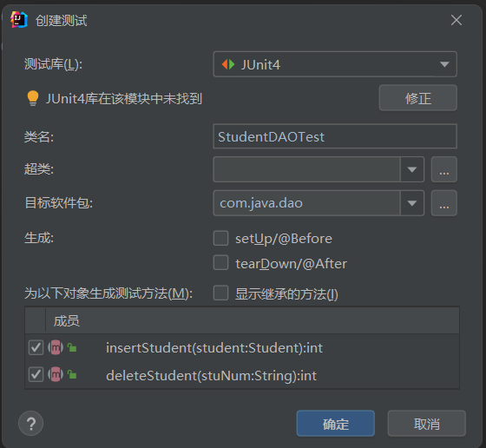Enable the tearDown/@After checkbox

tap(220, 262)
